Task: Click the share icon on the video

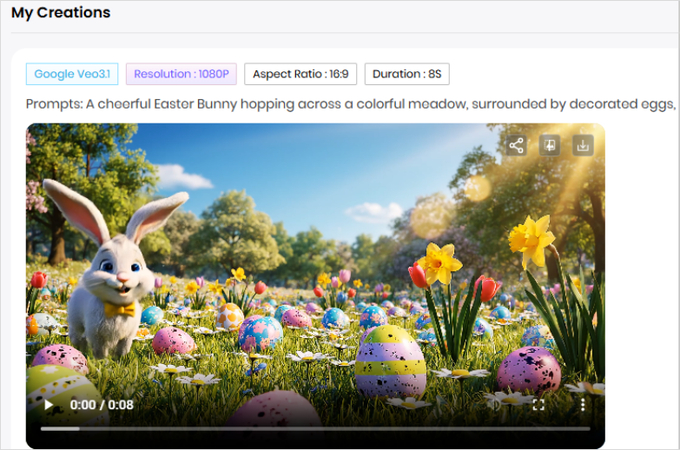Action: click(x=516, y=145)
